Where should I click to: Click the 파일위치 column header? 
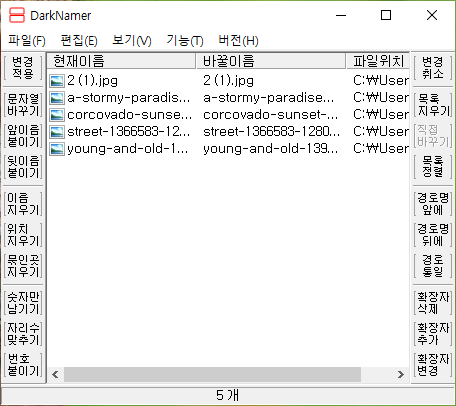pyautogui.click(x=378, y=61)
